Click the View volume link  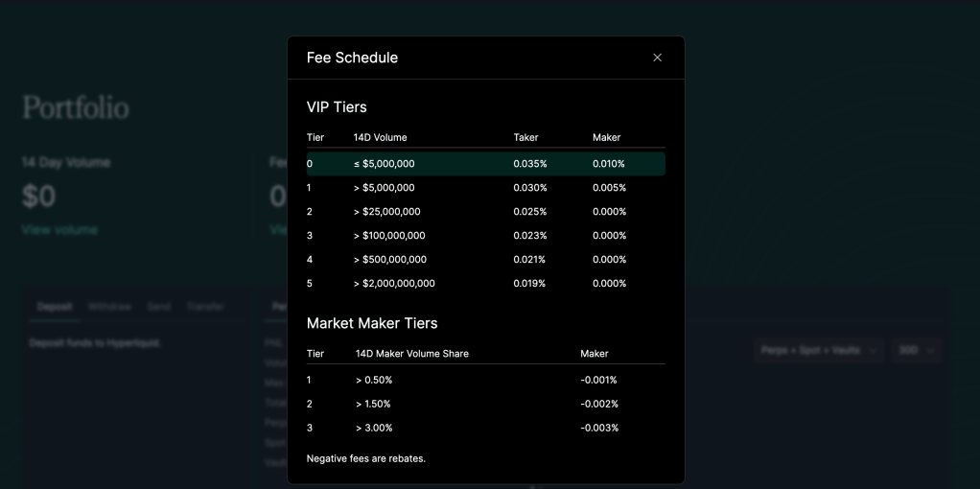pyautogui.click(x=59, y=230)
